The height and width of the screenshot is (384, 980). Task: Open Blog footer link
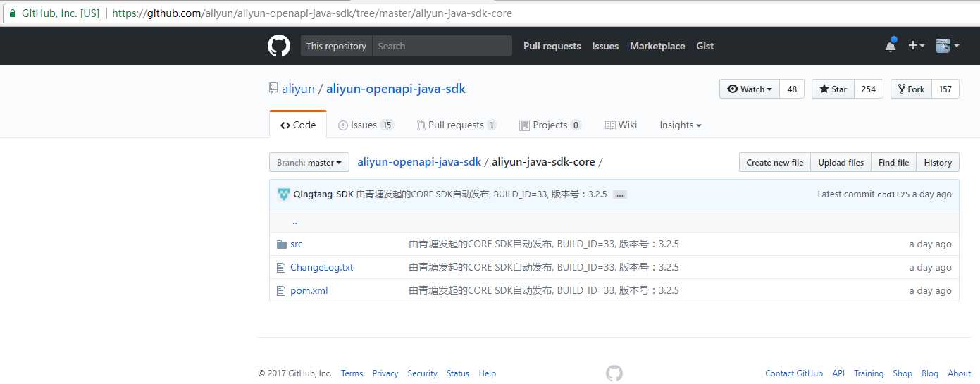click(x=930, y=373)
